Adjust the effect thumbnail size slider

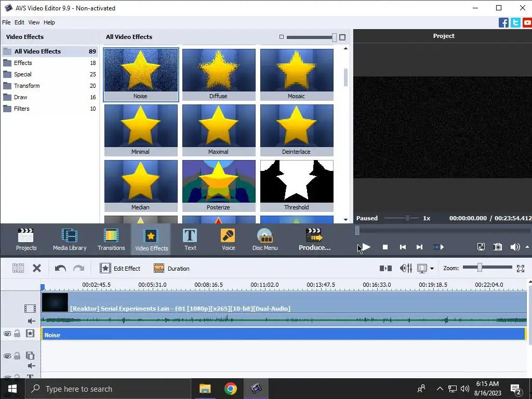point(334,37)
